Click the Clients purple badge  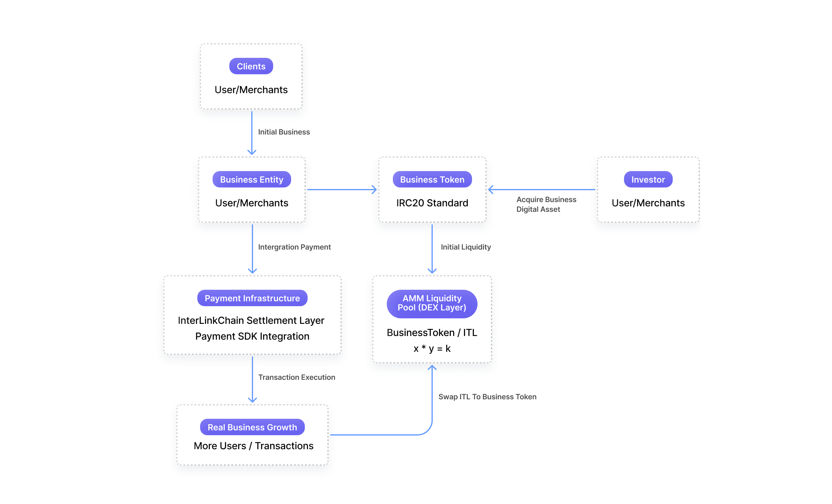coord(251,66)
